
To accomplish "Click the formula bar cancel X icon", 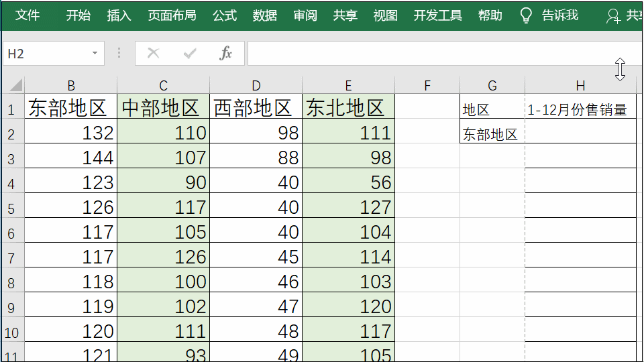I will pos(153,53).
